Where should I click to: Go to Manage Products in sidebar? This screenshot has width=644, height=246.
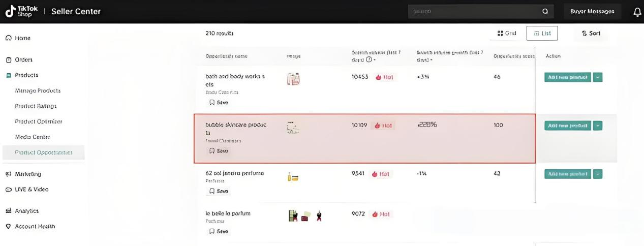[38, 90]
